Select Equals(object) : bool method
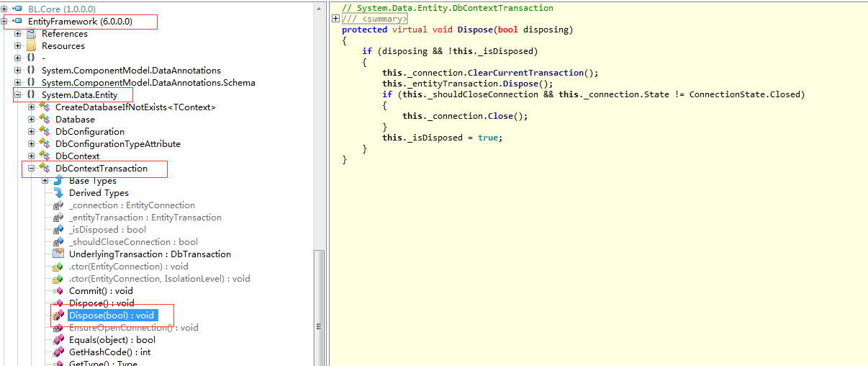Image resolution: width=868 pixels, height=366 pixels. [112, 340]
